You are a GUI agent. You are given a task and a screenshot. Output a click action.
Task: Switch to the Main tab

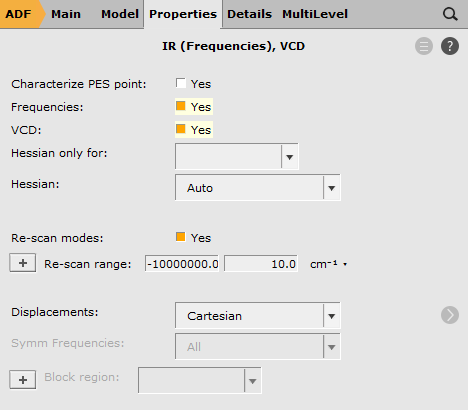point(66,14)
